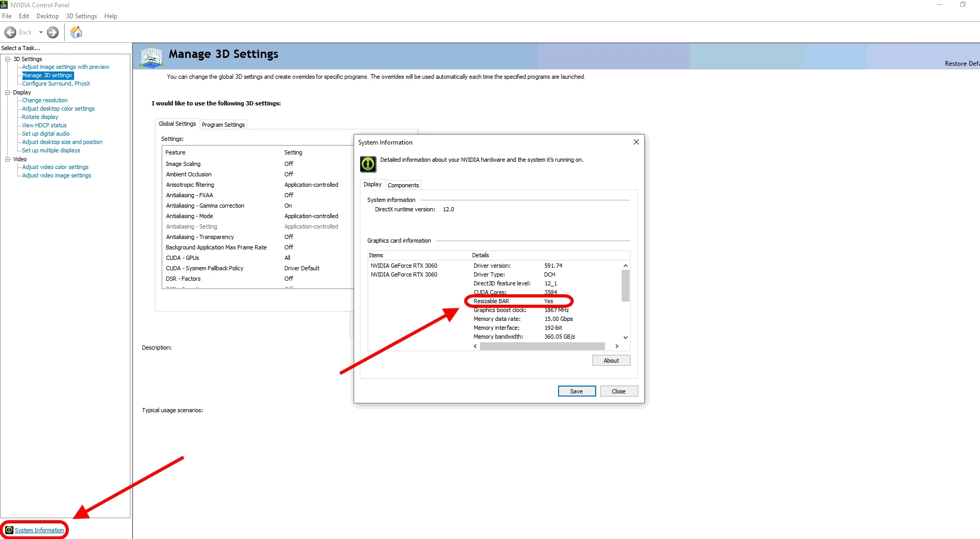Viewport: 980px width, 539px height.
Task: Collapse the 3D Settings tree node
Action: pyautogui.click(x=8, y=59)
